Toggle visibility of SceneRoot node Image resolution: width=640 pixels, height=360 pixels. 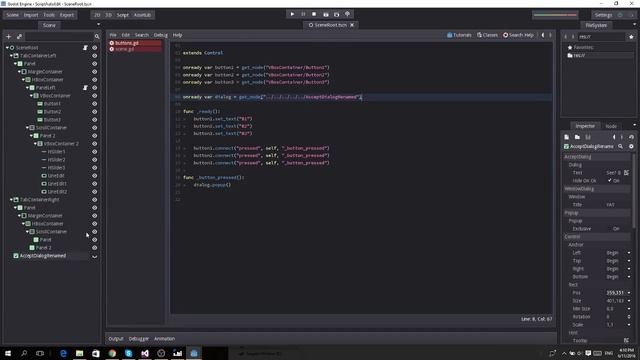[95, 48]
